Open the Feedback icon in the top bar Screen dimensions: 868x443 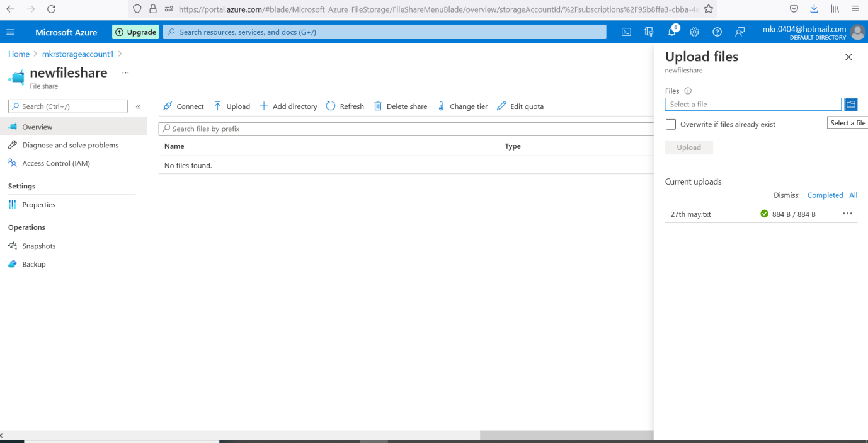740,32
